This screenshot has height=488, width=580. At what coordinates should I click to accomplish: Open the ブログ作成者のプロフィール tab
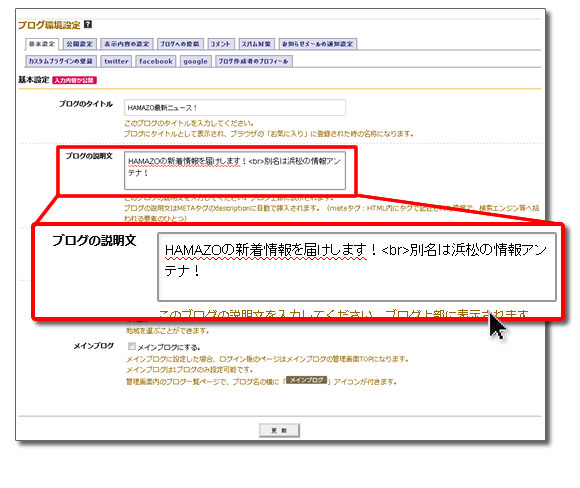pos(254,61)
